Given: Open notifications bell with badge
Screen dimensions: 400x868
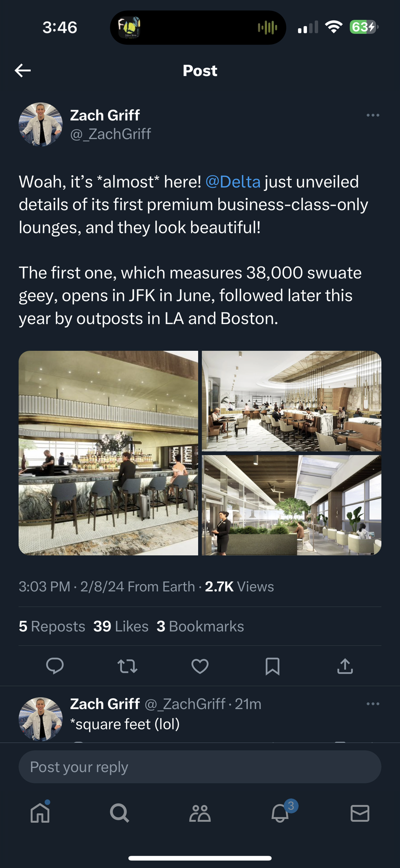Looking at the screenshot, I should coord(280,813).
